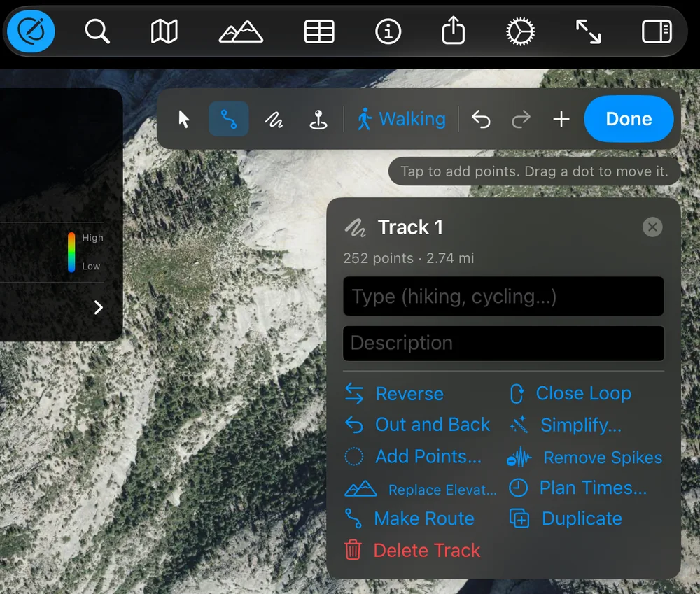Viewport: 700px width, 594px height.
Task: Click the '252 points · 2.74 mi' text
Action: point(409,258)
